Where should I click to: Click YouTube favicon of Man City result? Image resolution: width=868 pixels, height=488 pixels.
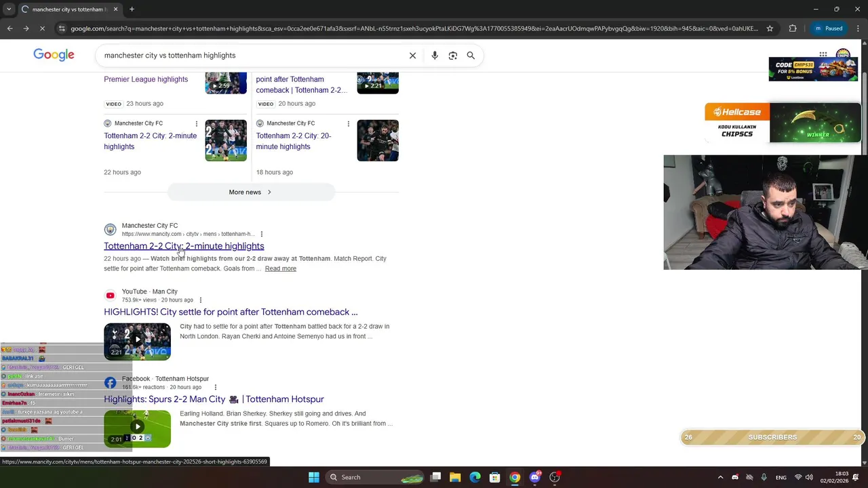tap(110, 296)
